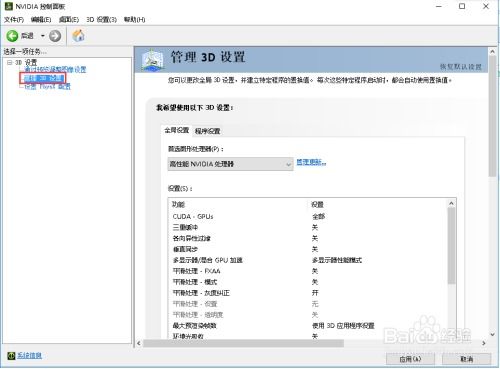Image resolution: width=500 pixels, height=369 pixels.
Task: Open the 3D 设置(3) menu
Action: pyautogui.click(x=101, y=20)
